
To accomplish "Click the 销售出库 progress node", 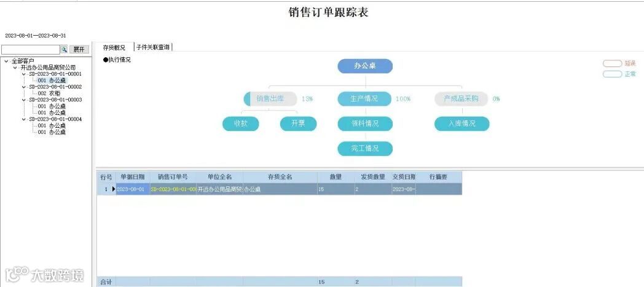I will (270, 99).
